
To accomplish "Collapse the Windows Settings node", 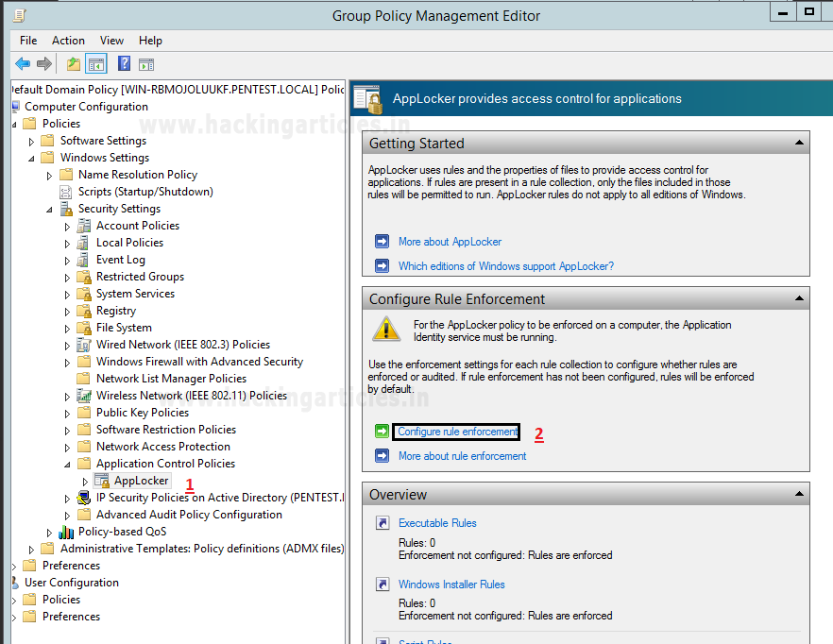I will (31, 159).
